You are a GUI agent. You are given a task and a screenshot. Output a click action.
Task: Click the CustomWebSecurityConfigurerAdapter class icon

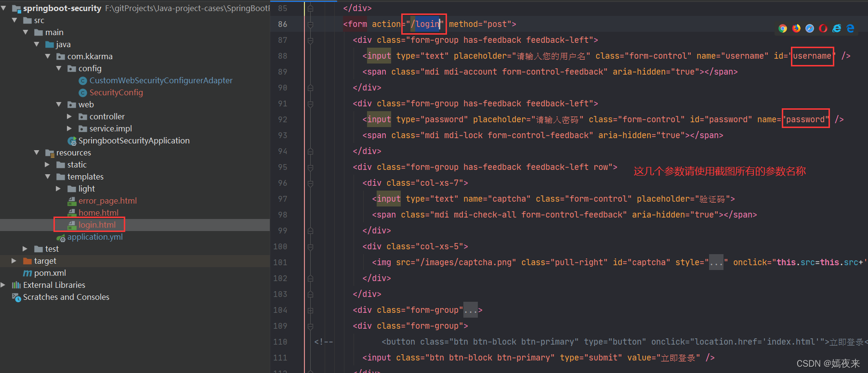coord(83,80)
